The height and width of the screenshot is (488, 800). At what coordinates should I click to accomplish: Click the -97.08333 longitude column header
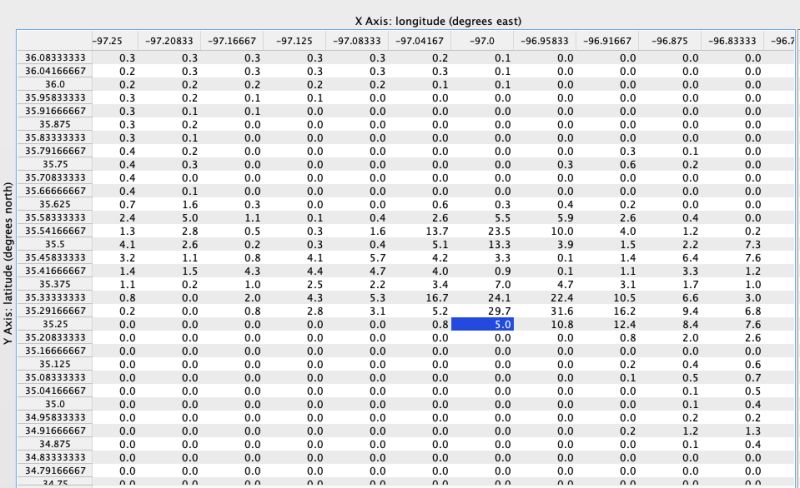[357, 41]
